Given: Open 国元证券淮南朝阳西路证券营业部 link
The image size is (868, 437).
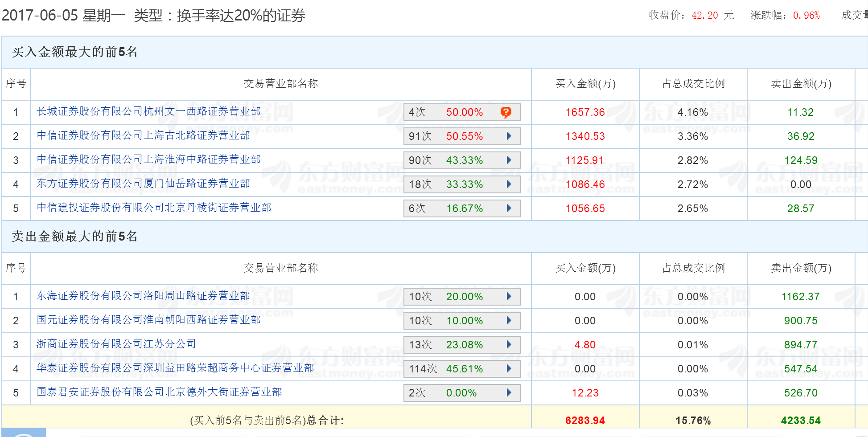Looking at the screenshot, I should 148,320.
